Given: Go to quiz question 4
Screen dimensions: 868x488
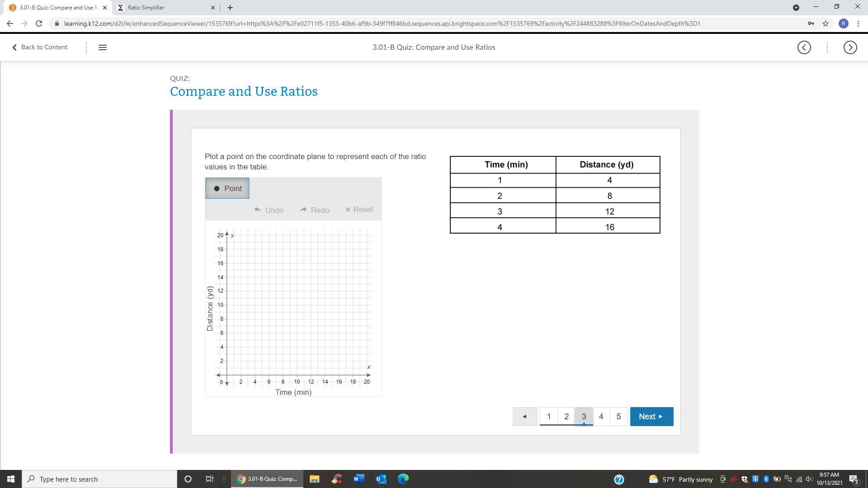Looking at the screenshot, I should click(x=601, y=417).
